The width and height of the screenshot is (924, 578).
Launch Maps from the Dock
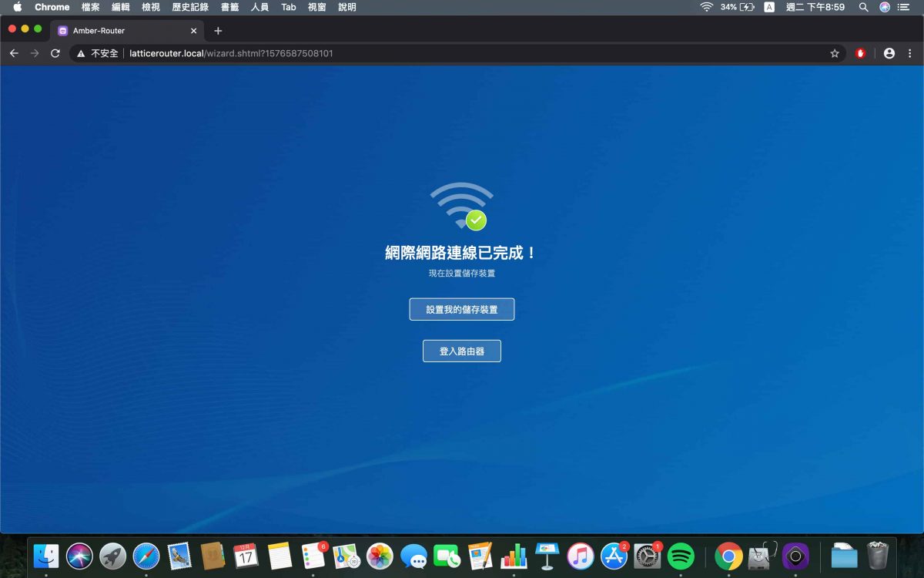pyautogui.click(x=346, y=556)
